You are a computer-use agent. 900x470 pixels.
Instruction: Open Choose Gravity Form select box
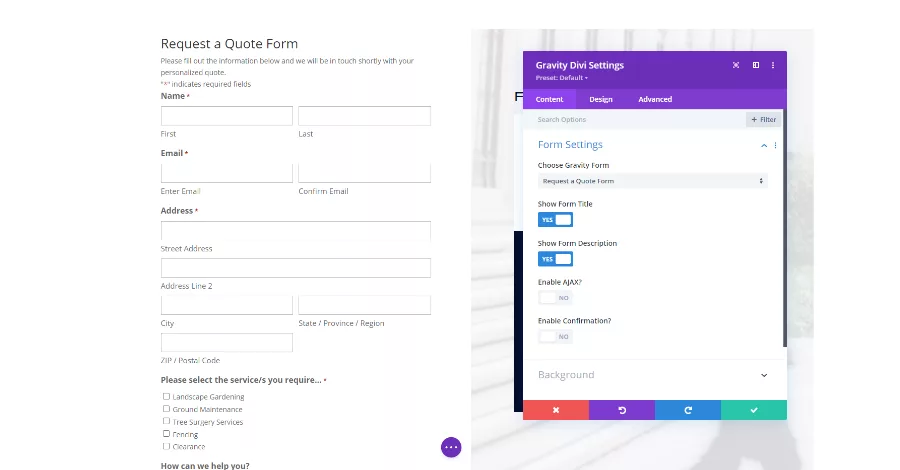click(652, 181)
